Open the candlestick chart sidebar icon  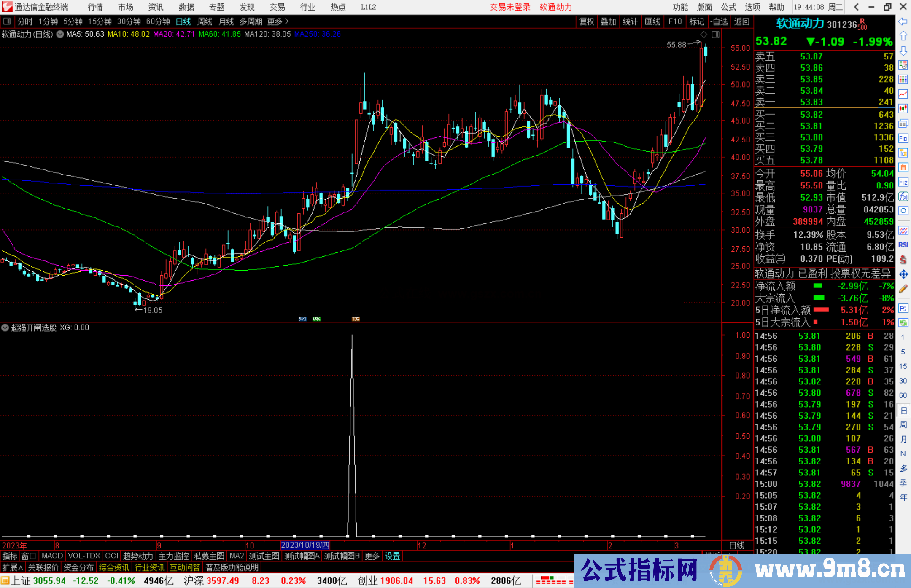(x=903, y=108)
